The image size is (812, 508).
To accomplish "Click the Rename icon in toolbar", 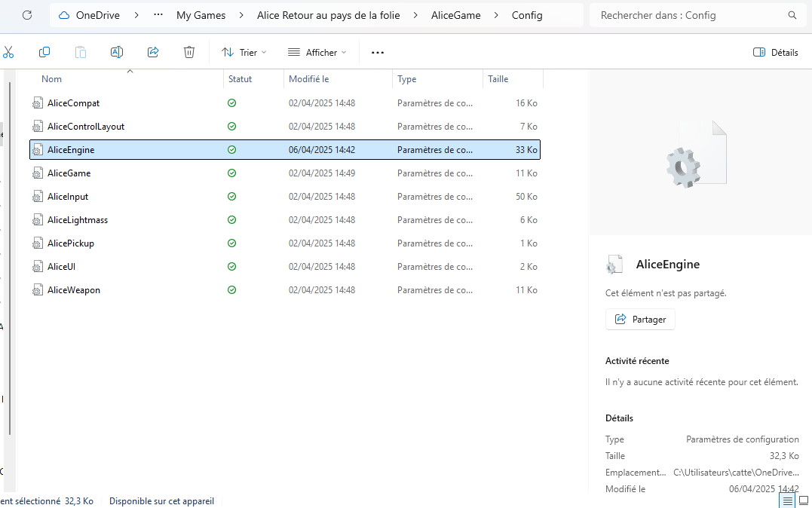I will point(117,52).
